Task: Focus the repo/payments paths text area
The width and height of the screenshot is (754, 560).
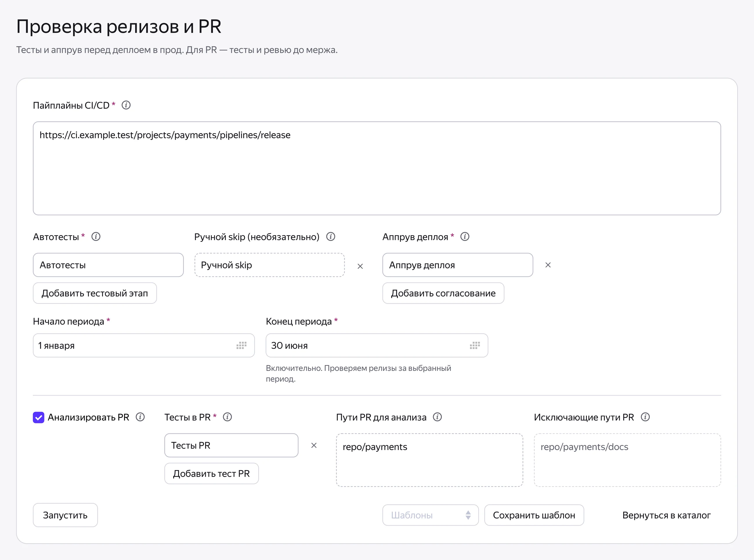Action: (430, 460)
